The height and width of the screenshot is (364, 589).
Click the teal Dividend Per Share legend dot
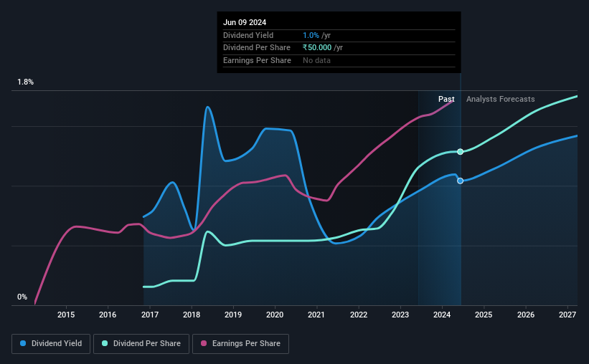(x=105, y=343)
